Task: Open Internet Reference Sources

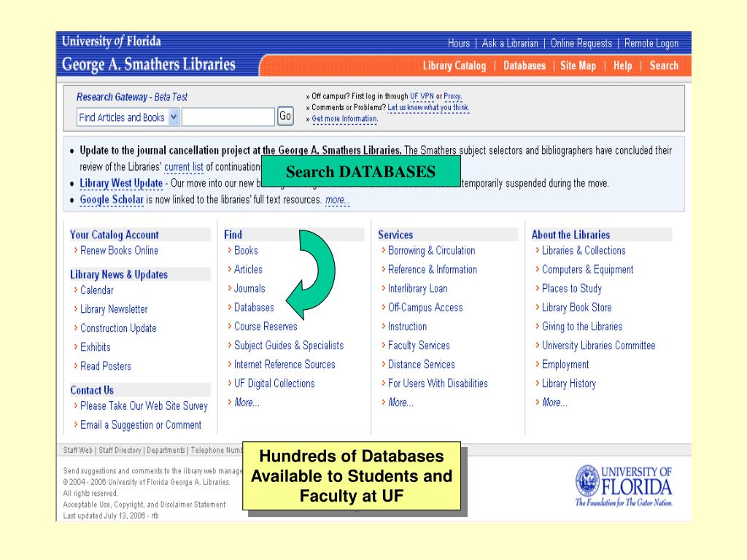Action: pyautogui.click(x=285, y=365)
